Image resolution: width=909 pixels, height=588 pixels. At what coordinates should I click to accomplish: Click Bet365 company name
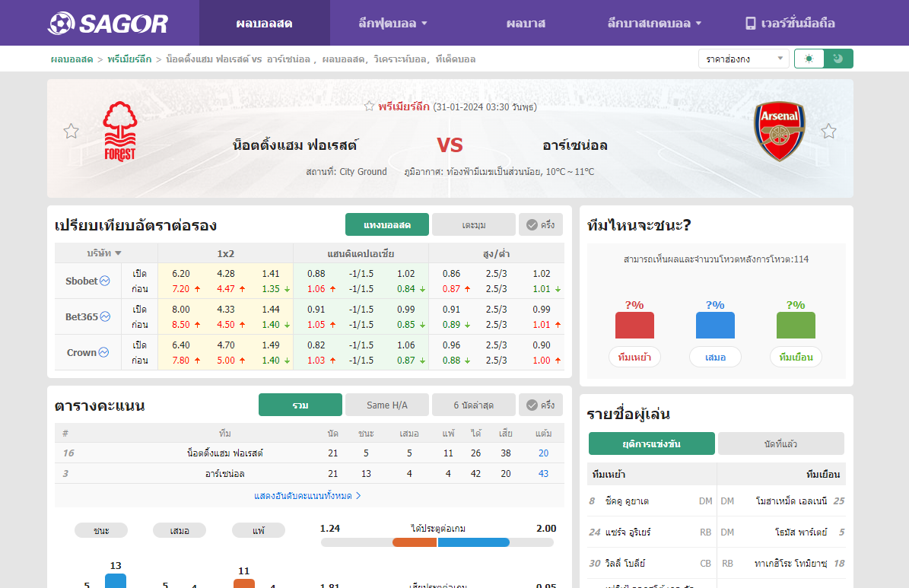[x=81, y=316]
